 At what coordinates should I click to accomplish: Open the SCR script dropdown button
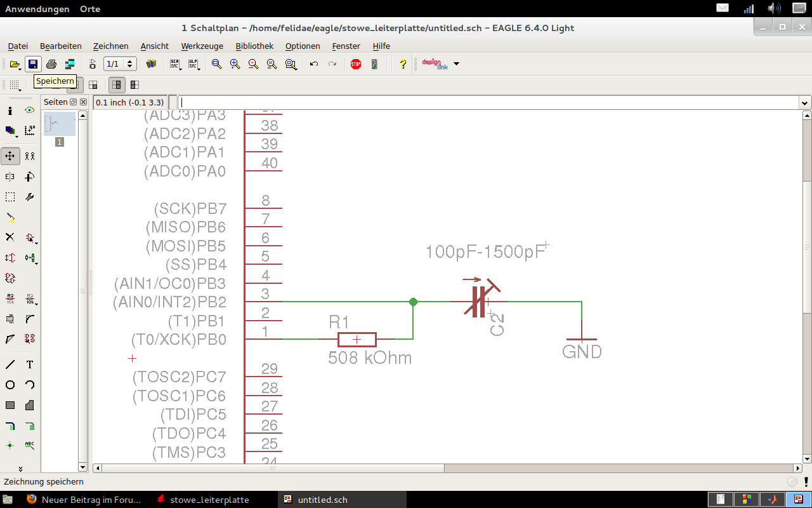(175, 64)
